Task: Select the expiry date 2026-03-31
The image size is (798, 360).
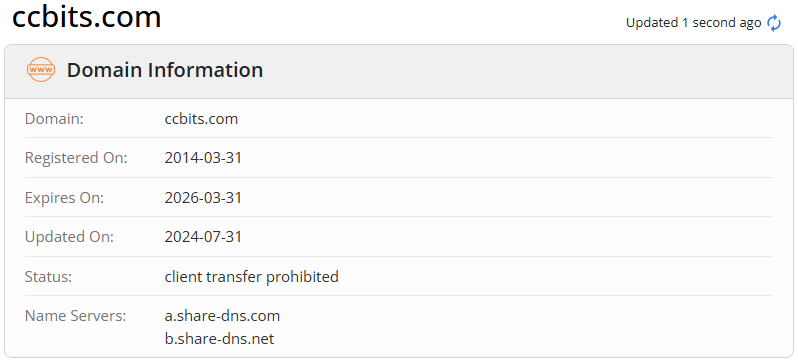Action: coord(203,198)
